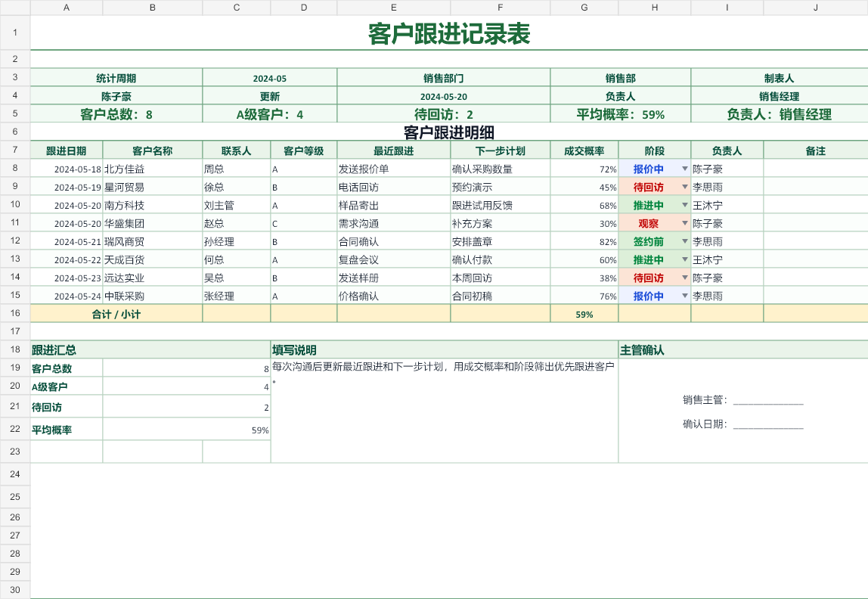This screenshot has height=599, width=868.
Task: Select column A header
Action: [x=67, y=8]
